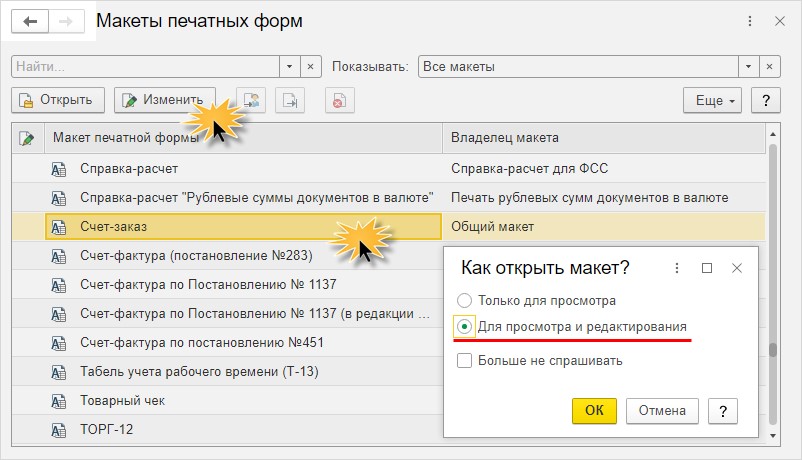Close the Макеты печатных форм window
The image size is (802, 460).
point(779,21)
